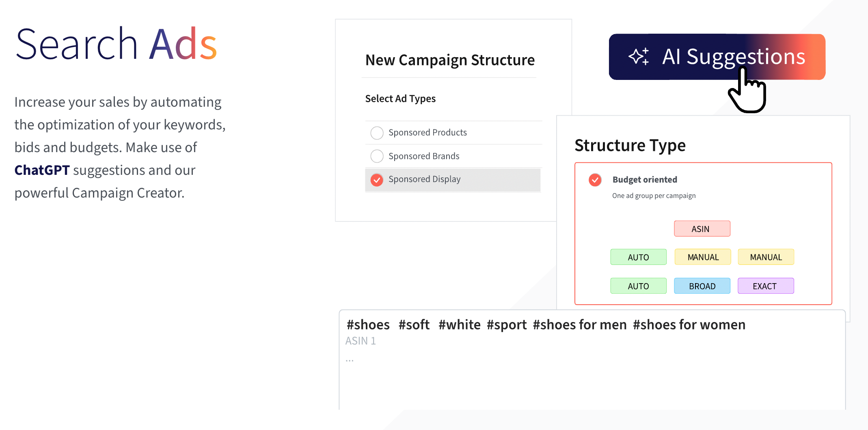Click the ChatGPT link in the description
This screenshot has height=430, width=868.
tap(42, 170)
